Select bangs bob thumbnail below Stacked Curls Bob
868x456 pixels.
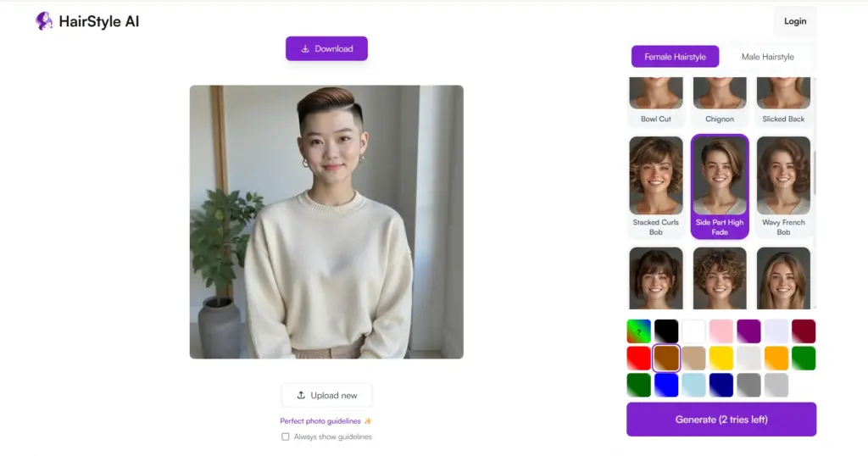pos(656,278)
